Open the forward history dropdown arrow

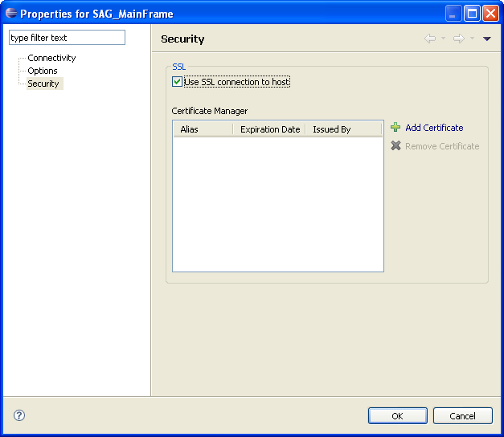[x=472, y=39]
